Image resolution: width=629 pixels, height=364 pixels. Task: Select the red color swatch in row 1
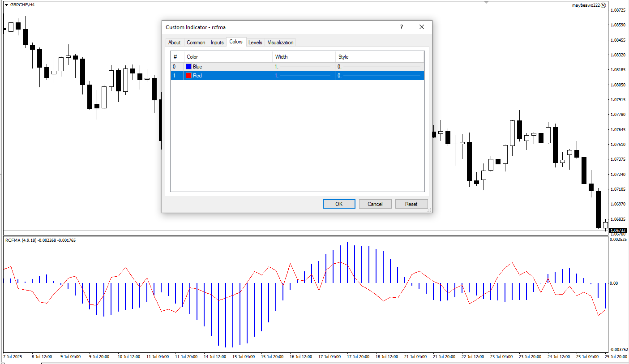tap(188, 76)
